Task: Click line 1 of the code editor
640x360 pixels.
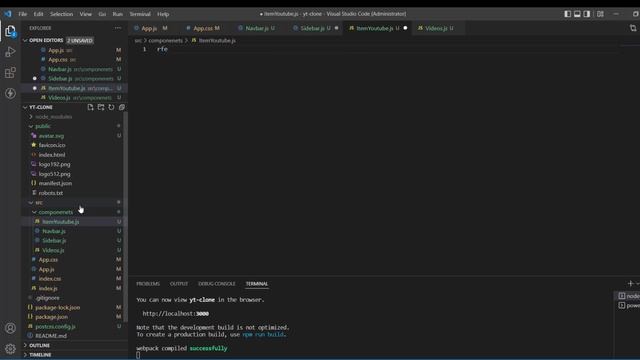Action: pyautogui.click(x=162, y=49)
